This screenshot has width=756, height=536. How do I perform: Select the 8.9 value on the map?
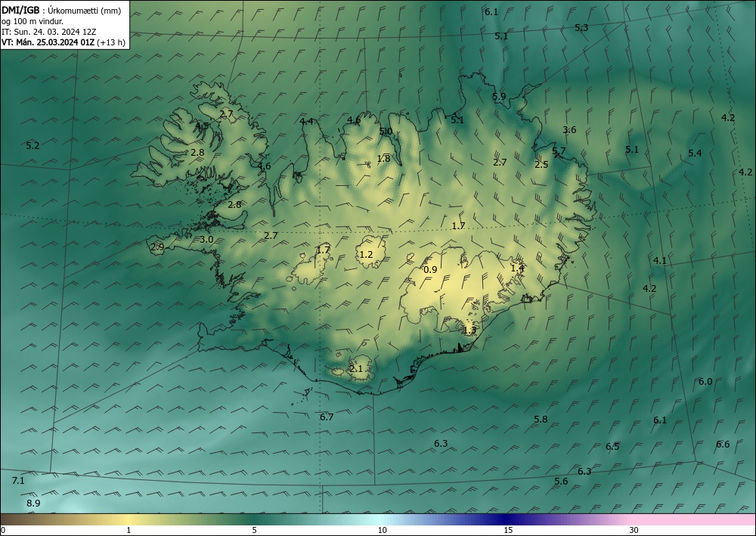tap(33, 503)
